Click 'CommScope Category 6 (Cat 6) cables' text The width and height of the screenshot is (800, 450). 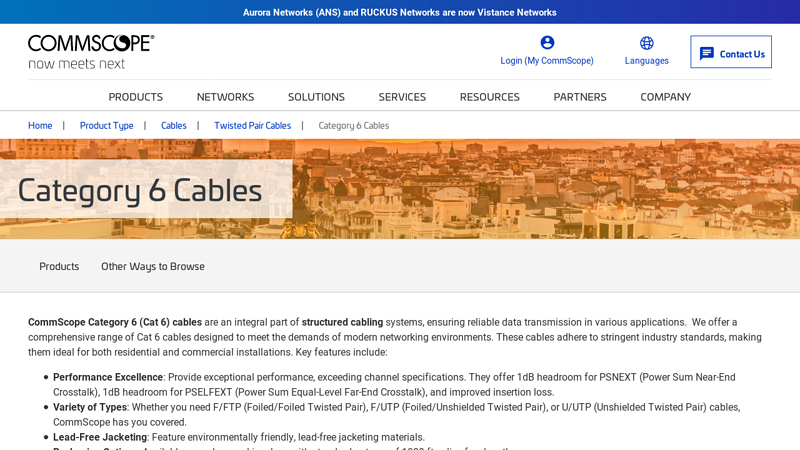pos(115,322)
